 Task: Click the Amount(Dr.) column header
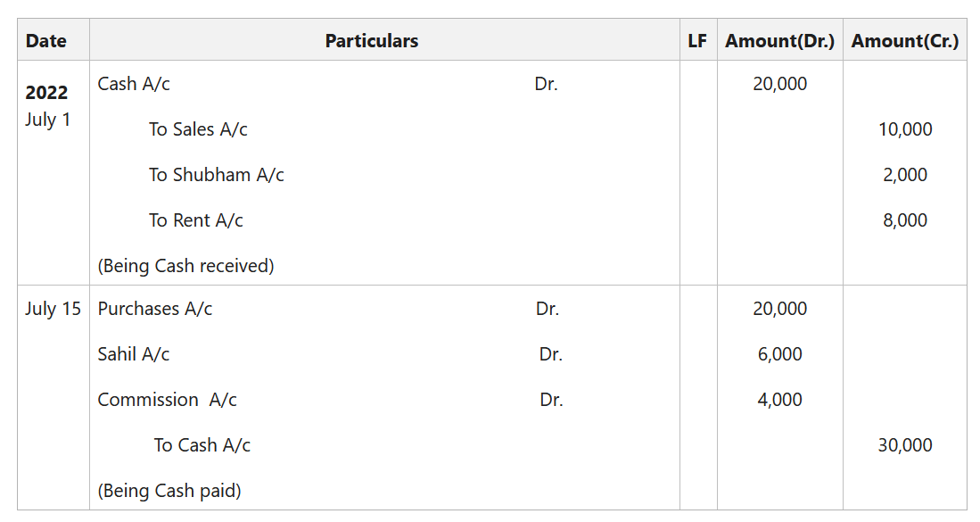(x=779, y=41)
